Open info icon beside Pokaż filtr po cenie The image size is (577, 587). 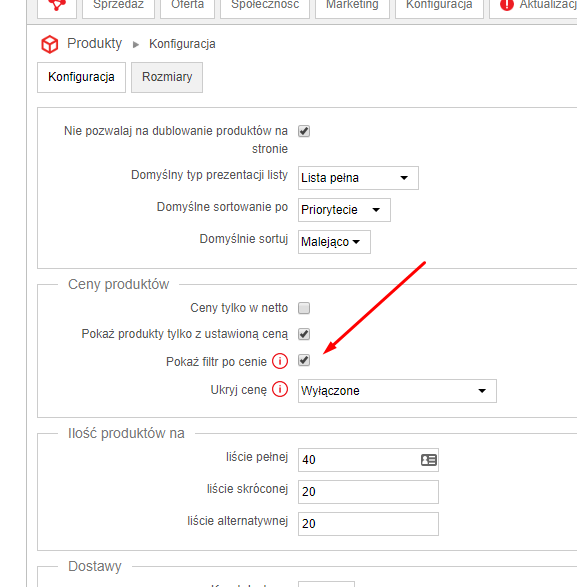pos(280,361)
